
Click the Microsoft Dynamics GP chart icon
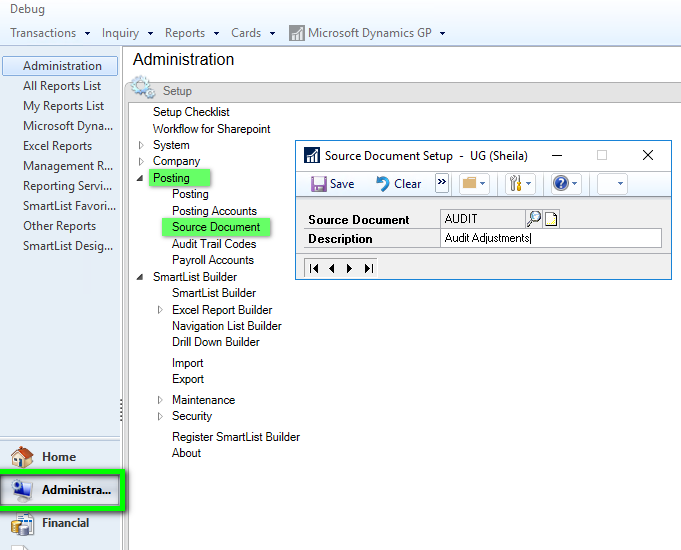point(297,33)
